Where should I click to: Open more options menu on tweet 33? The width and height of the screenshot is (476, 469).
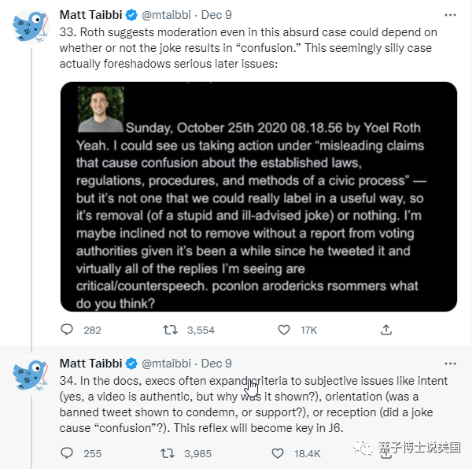[450, 15]
